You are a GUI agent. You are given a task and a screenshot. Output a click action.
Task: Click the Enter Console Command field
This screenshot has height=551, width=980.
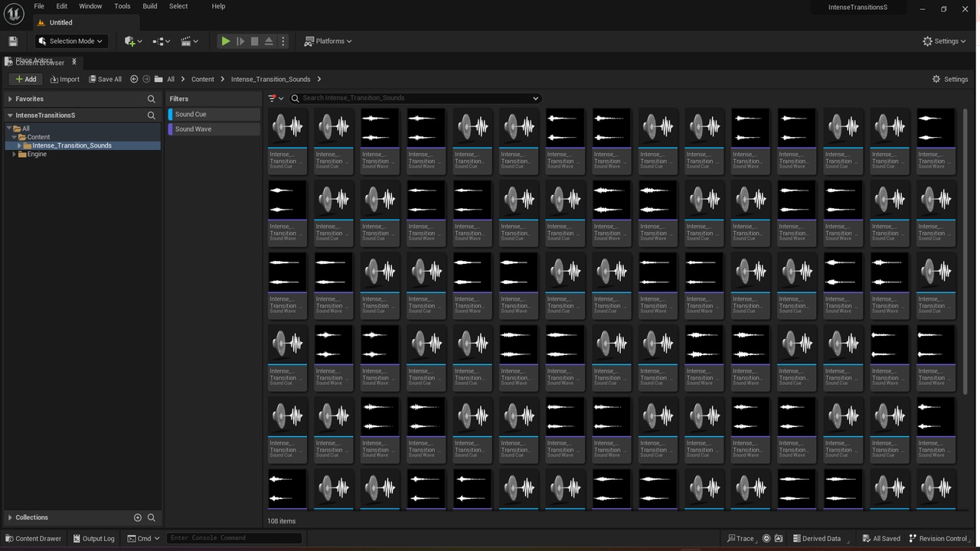click(234, 538)
